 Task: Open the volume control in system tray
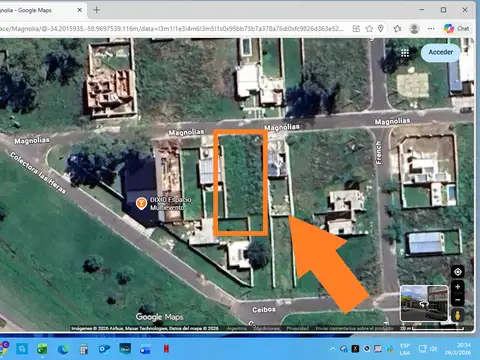433,349
